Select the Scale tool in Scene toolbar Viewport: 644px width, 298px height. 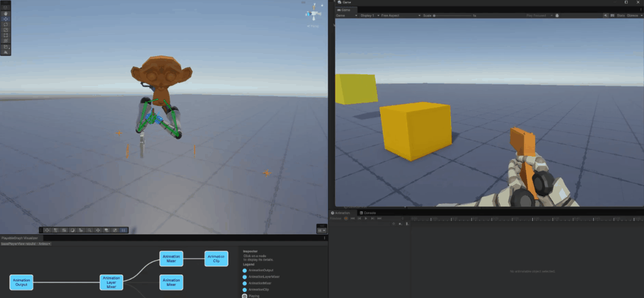pos(5,29)
